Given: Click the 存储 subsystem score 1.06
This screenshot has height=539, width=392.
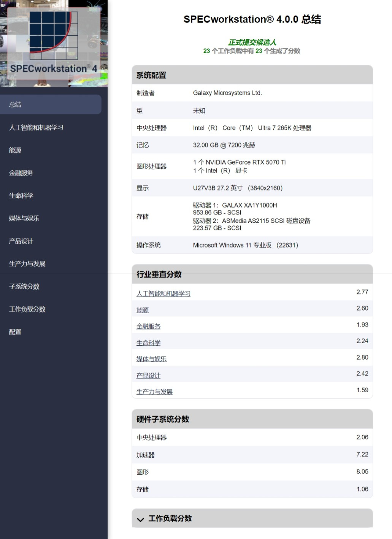Looking at the screenshot, I should coord(362,489).
